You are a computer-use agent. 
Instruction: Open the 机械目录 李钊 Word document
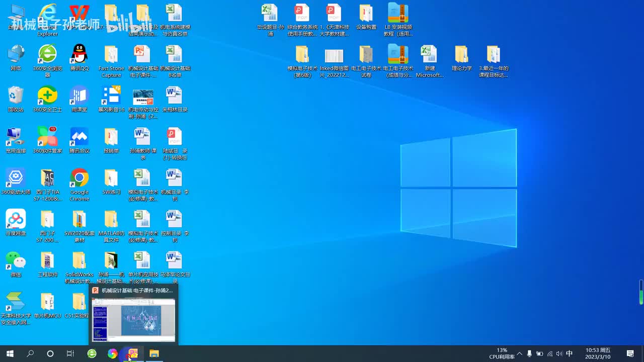tap(174, 185)
